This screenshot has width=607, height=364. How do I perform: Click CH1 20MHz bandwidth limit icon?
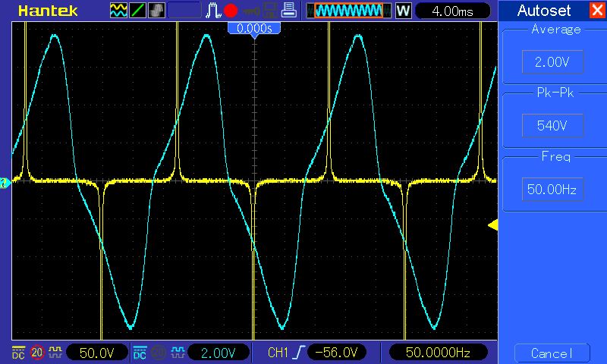coord(36,353)
